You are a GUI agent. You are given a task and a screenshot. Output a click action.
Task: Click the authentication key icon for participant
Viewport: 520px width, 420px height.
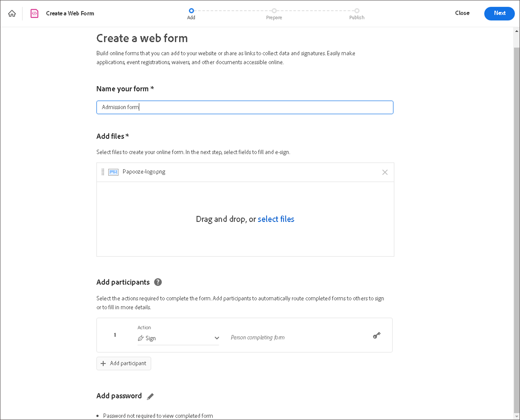click(x=377, y=335)
